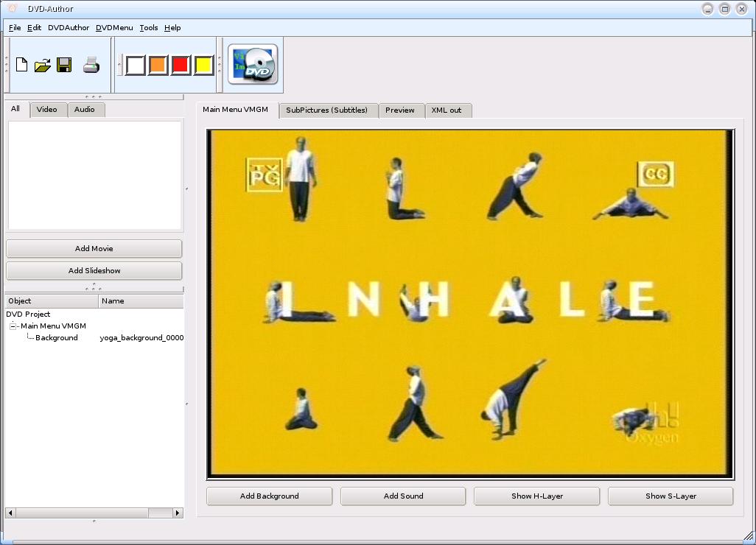Switch to the Audio tab

click(85, 110)
